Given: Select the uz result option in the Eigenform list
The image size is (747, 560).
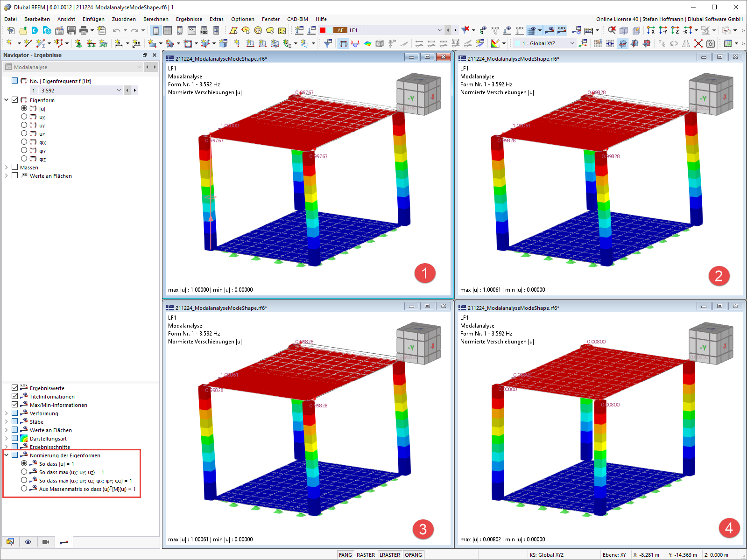Looking at the screenshot, I should 24,133.
